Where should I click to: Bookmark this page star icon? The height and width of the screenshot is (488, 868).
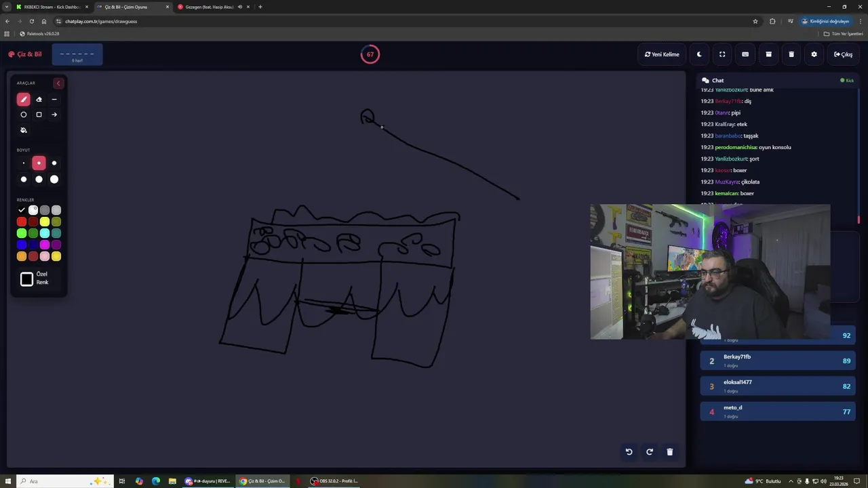click(x=755, y=21)
